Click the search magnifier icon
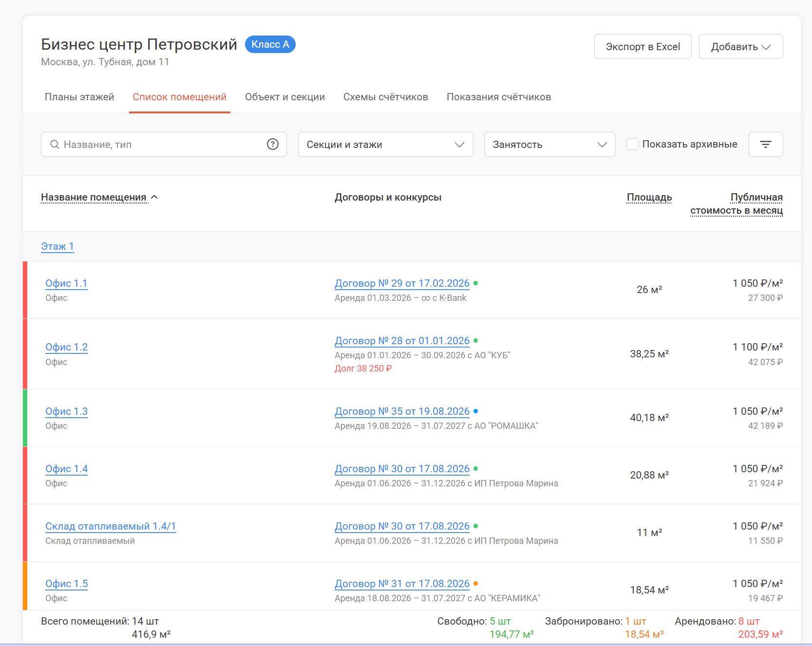Screen dimensions: 812x646 pyautogui.click(x=55, y=145)
